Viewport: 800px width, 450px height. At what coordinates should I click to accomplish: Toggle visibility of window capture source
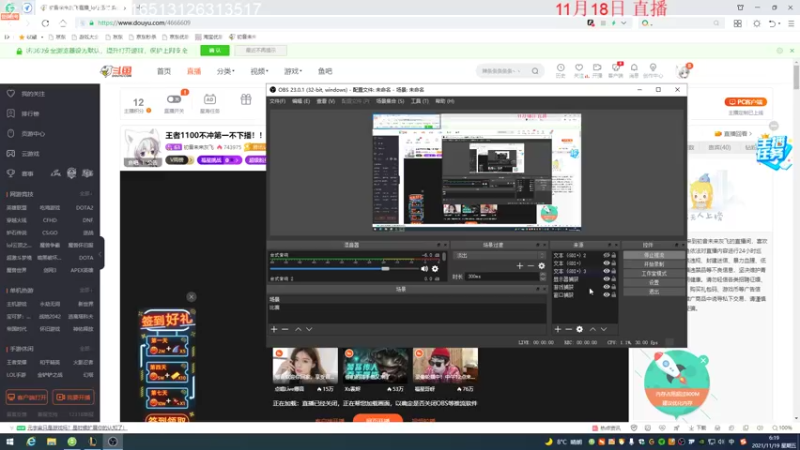point(606,295)
